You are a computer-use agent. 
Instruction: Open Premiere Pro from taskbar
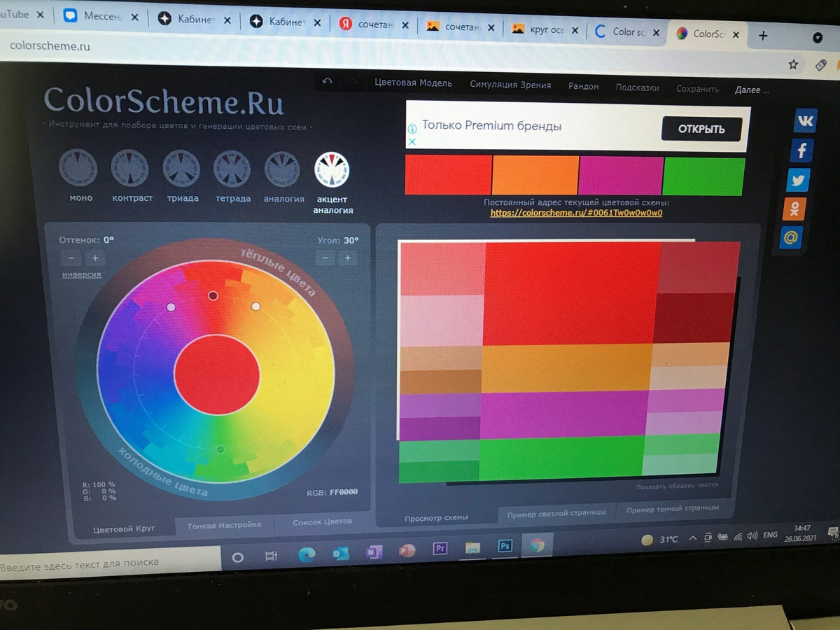coord(440,549)
